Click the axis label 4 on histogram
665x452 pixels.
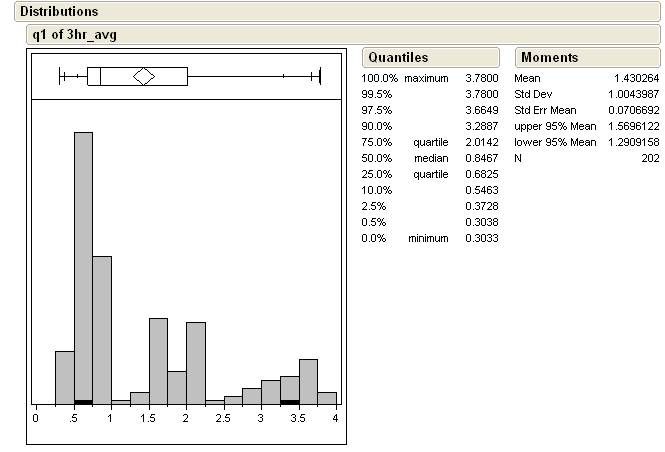[x=335, y=418]
